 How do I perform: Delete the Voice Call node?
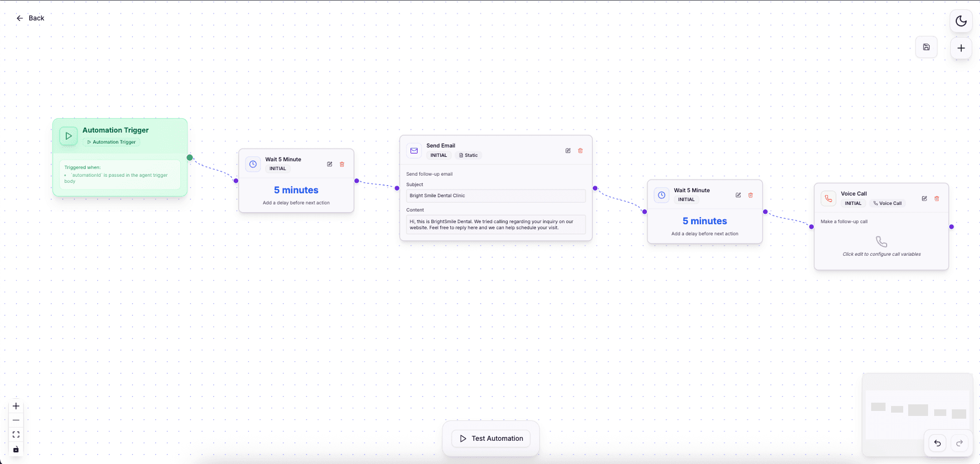pos(937,198)
